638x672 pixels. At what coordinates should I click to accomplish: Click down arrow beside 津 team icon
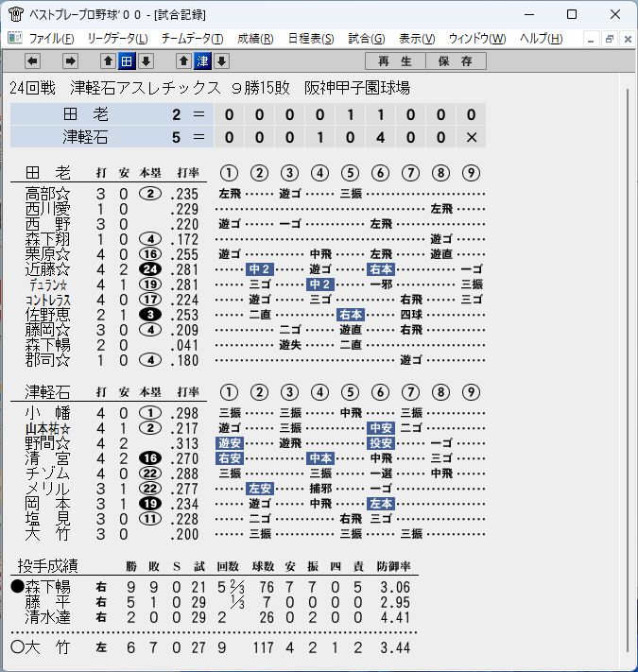221,61
